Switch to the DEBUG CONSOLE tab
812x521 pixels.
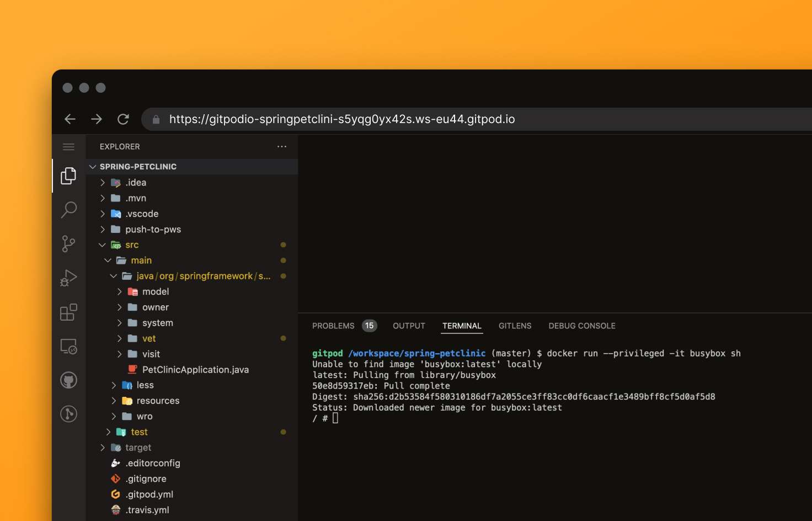pyautogui.click(x=581, y=326)
